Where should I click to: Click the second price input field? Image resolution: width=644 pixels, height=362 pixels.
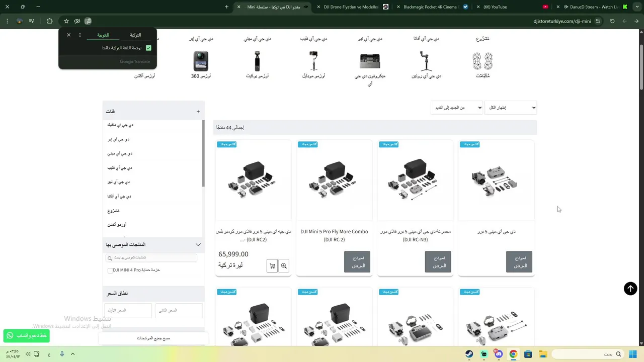click(179, 311)
